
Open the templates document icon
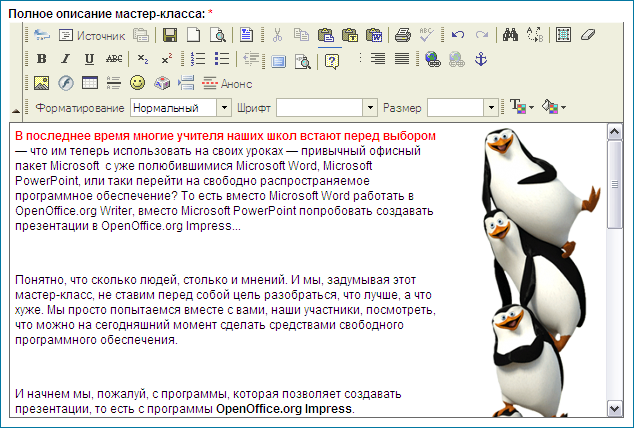[246, 35]
